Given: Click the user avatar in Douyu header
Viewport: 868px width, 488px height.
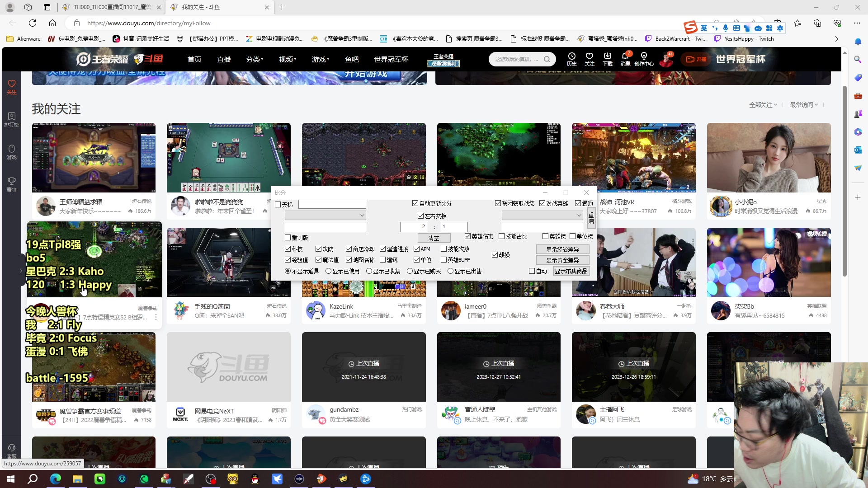Looking at the screenshot, I should tap(666, 59).
